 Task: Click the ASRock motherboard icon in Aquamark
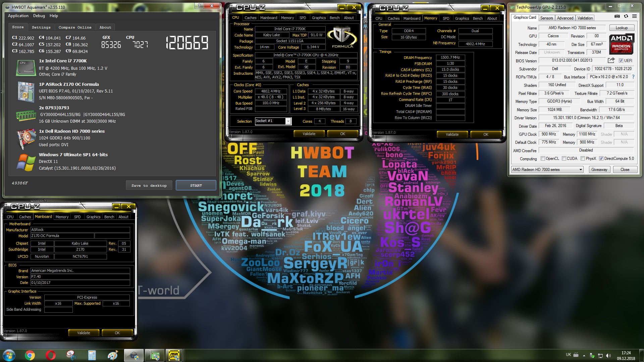coord(26,92)
